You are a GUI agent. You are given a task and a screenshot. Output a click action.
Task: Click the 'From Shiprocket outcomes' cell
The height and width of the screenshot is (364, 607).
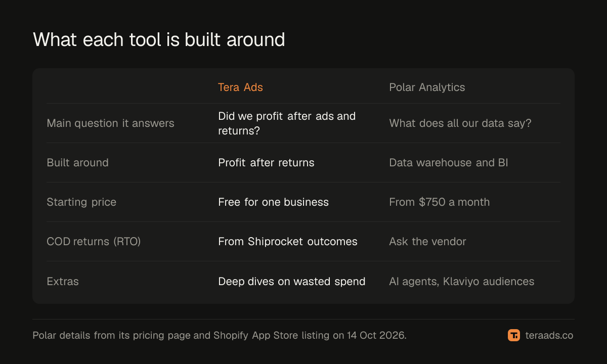tap(288, 242)
